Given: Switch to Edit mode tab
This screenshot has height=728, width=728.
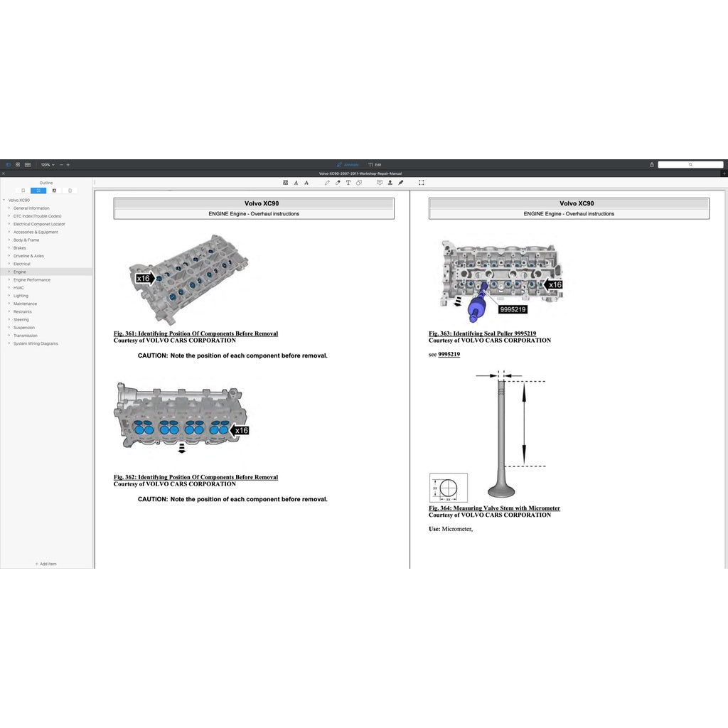Looking at the screenshot, I should tap(375, 164).
